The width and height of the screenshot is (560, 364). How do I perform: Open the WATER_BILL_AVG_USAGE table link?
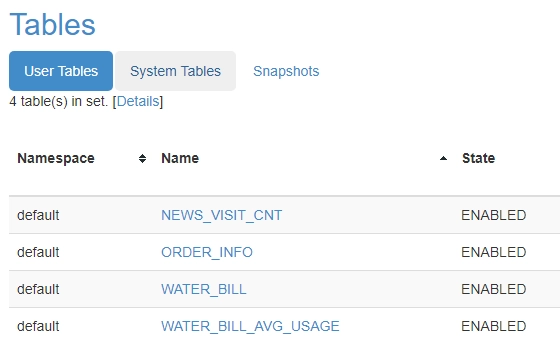point(250,326)
